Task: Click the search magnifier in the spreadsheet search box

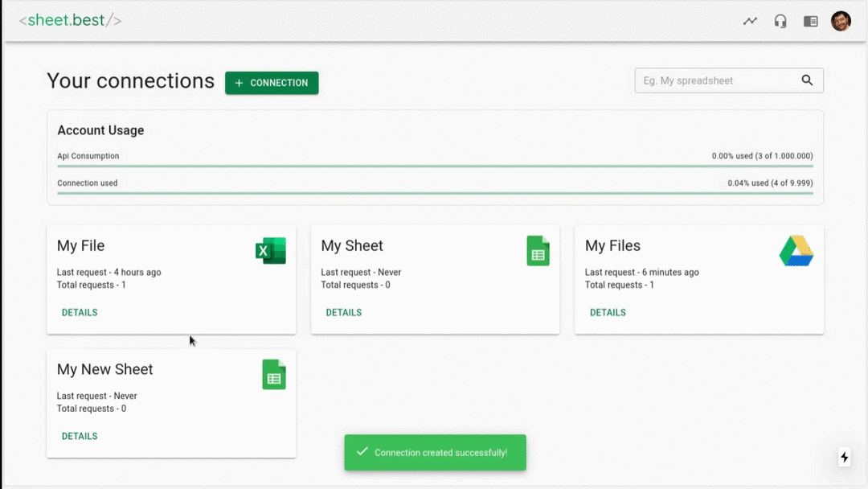Action: point(807,80)
